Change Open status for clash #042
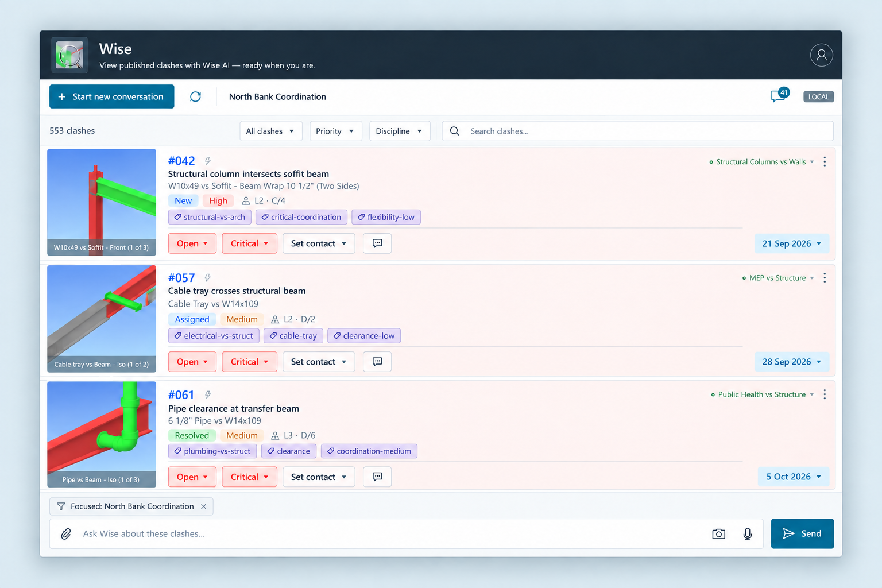The height and width of the screenshot is (588, 882). (x=192, y=243)
